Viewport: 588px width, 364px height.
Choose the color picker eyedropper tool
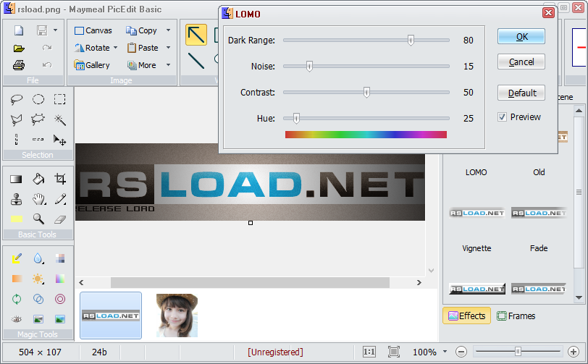coord(60,199)
